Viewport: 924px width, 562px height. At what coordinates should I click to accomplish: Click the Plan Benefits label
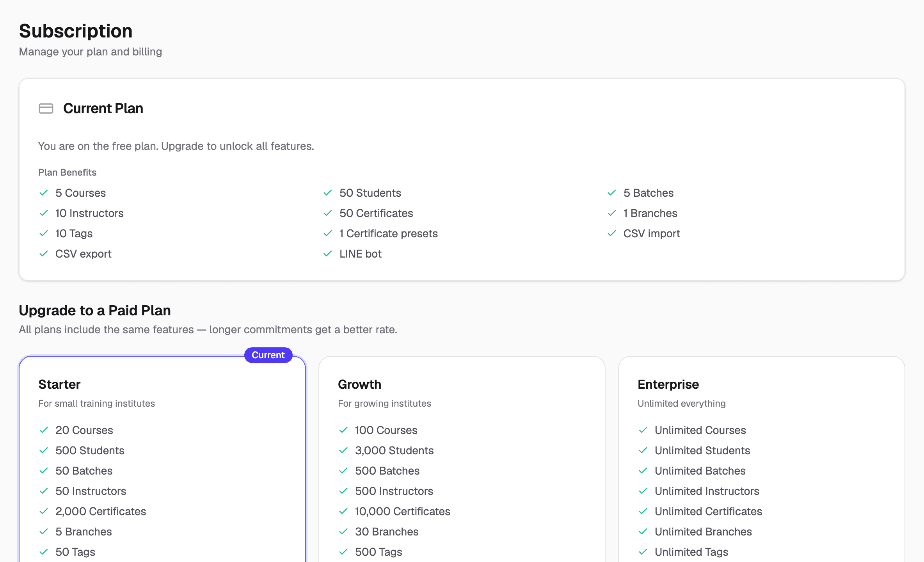point(67,173)
